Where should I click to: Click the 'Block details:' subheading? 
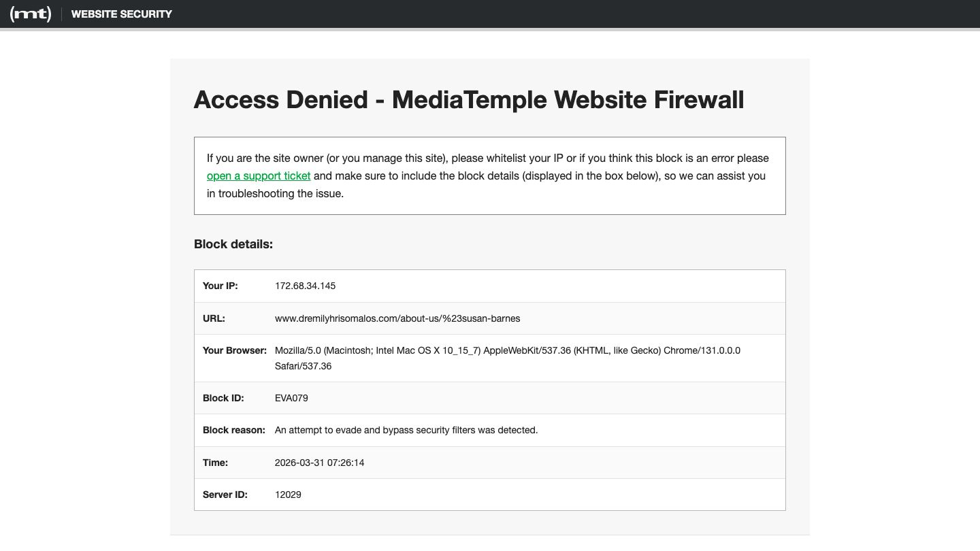[233, 244]
